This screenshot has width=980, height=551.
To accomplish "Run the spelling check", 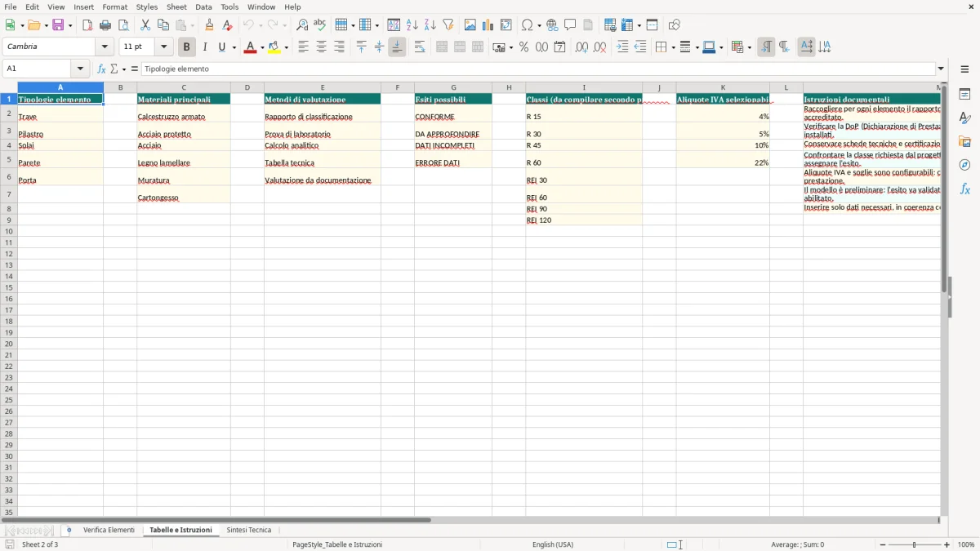I will [320, 25].
